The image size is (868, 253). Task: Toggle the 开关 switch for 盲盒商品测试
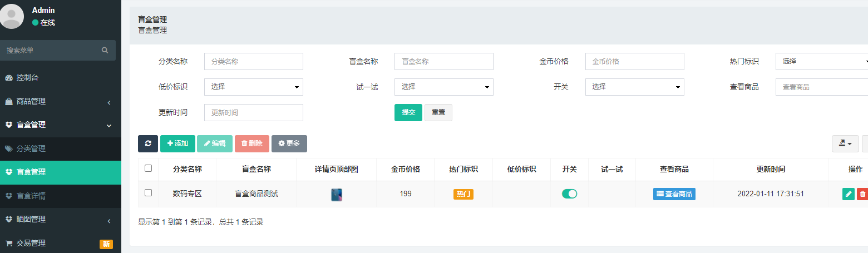click(569, 194)
